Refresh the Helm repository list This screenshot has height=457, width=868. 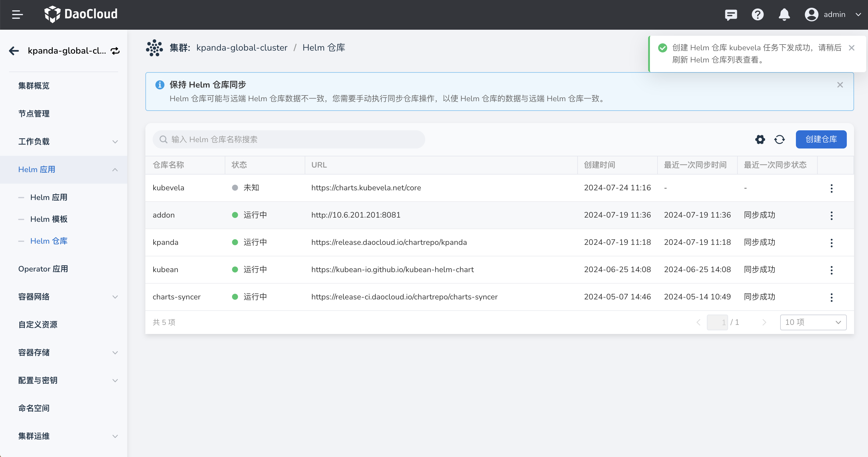click(779, 139)
